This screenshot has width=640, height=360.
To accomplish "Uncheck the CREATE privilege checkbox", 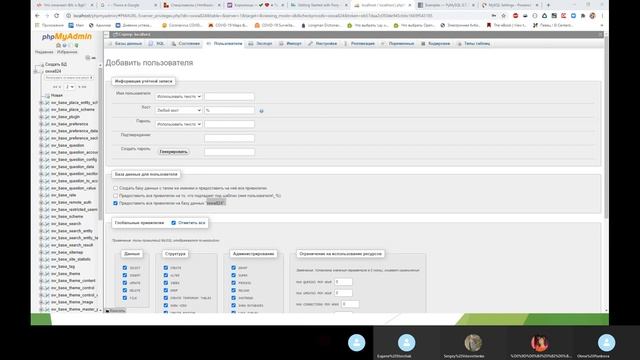I will (x=166, y=268).
